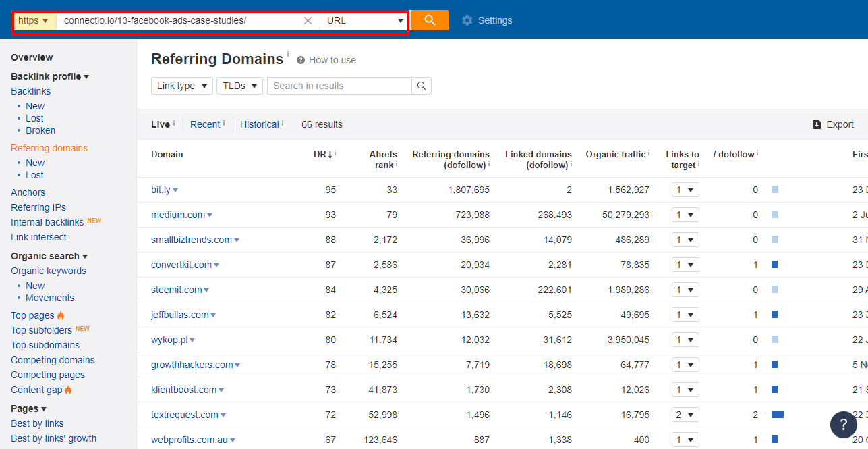Open the klientboost.com domain link
This screenshot has width=868, height=449.
(184, 390)
